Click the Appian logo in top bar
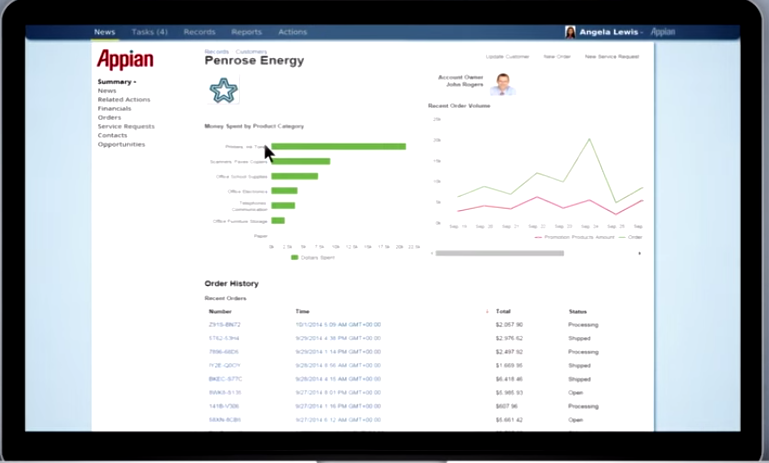Viewport: 769px width, 463px height. 663,32
